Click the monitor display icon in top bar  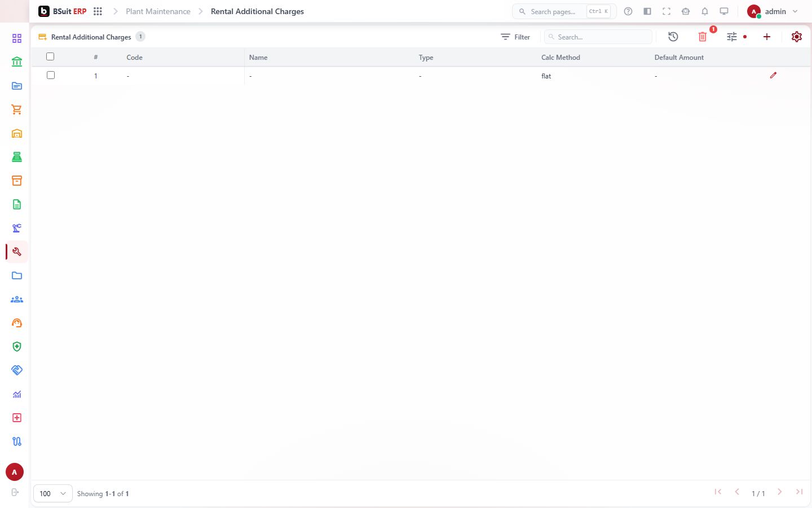coord(724,11)
